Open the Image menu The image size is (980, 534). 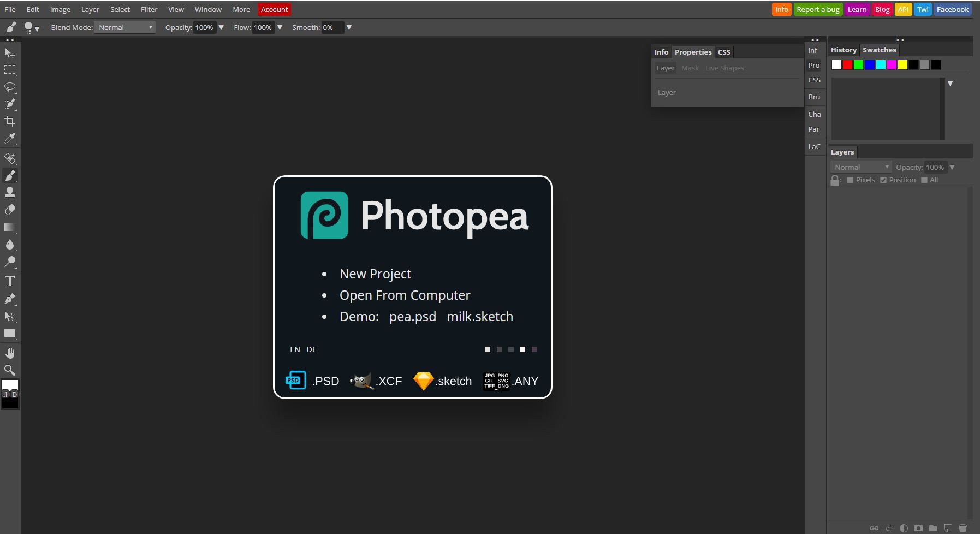60,9
